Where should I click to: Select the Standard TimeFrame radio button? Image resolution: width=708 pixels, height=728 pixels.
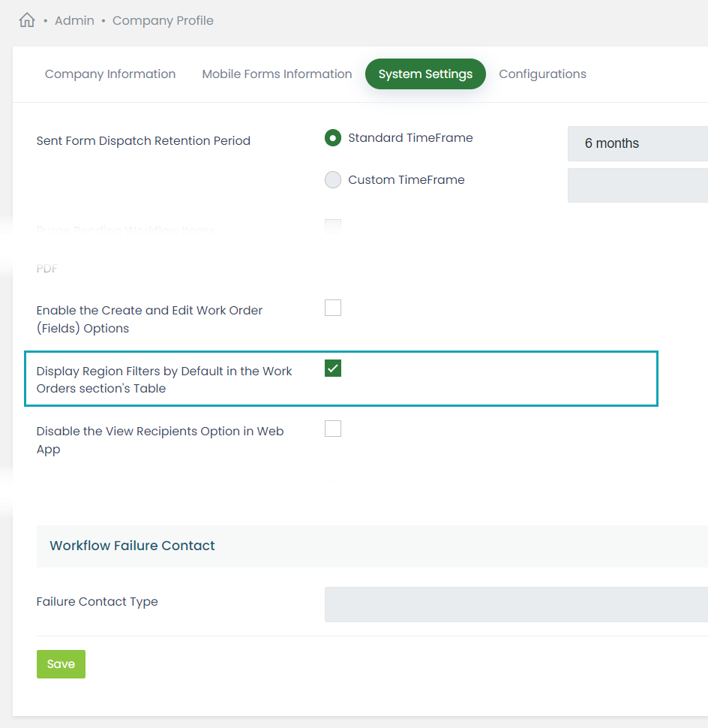coord(333,138)
